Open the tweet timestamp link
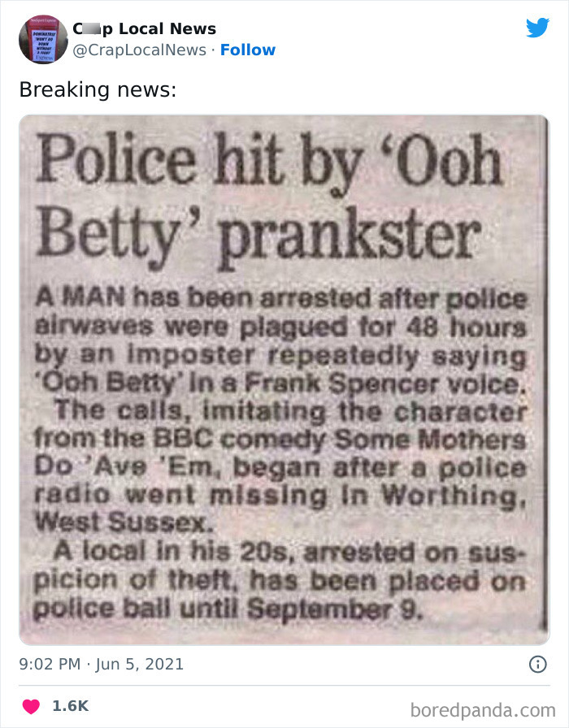 (x=93, y=664)
